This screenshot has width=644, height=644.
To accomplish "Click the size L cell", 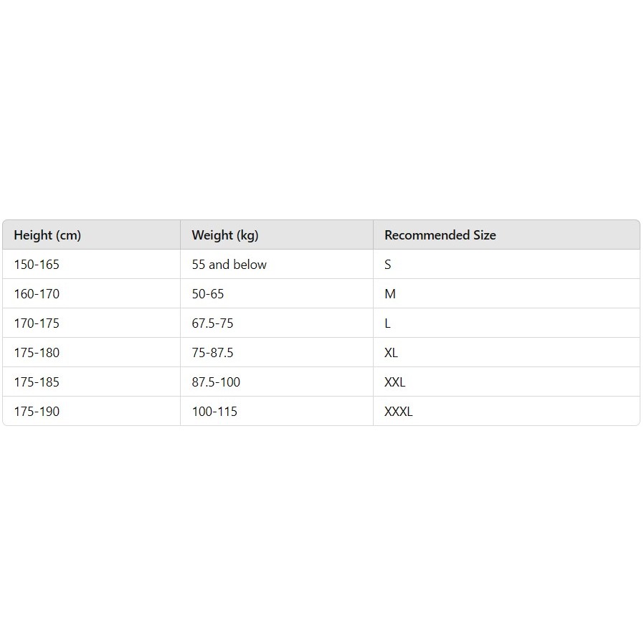I will click(506, 323).
